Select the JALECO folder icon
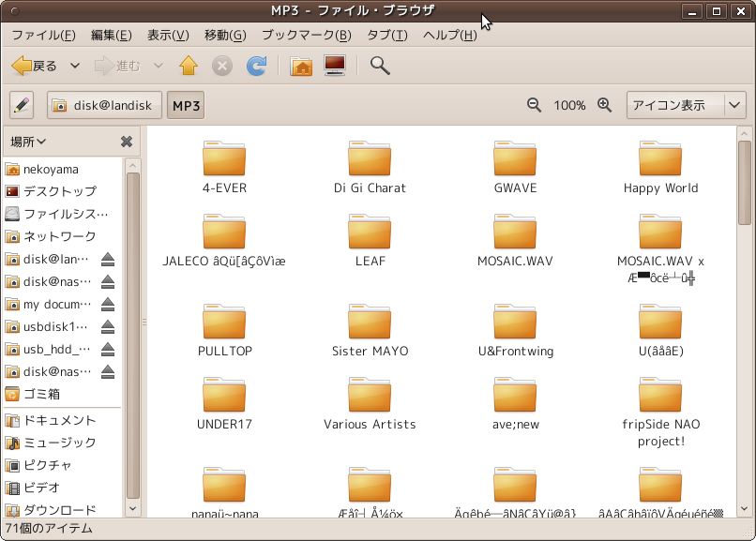The height and width of the screenshot is (541, 756). 224,232
